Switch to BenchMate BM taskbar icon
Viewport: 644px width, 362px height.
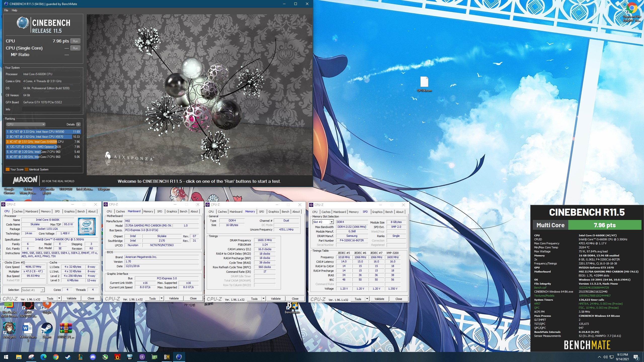167,357
